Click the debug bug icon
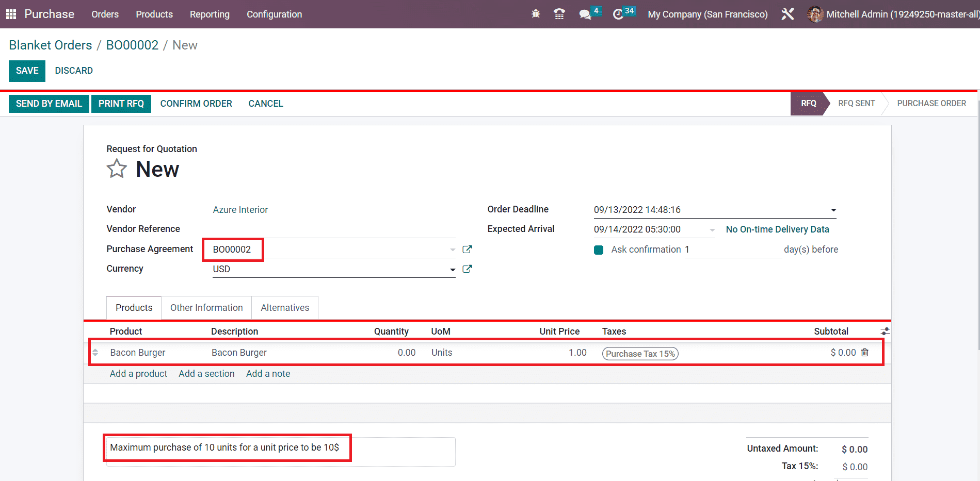Image resolution: width=980 pixels, height=481 pixels. [536, 14]
